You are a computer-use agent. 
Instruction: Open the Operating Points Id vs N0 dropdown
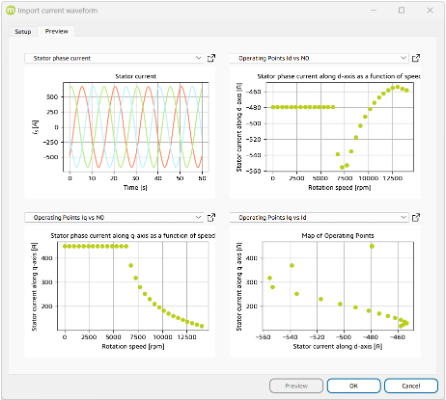tap(319, 58)
